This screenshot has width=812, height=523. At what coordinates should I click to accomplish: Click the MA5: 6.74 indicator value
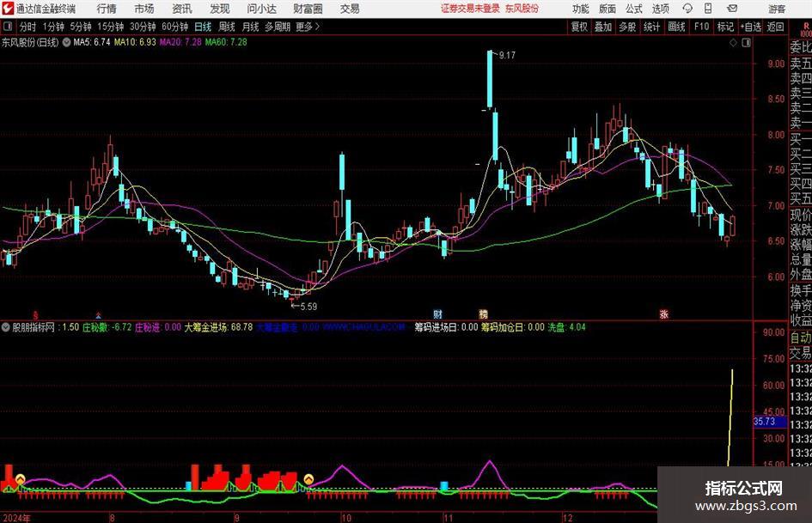92,42
